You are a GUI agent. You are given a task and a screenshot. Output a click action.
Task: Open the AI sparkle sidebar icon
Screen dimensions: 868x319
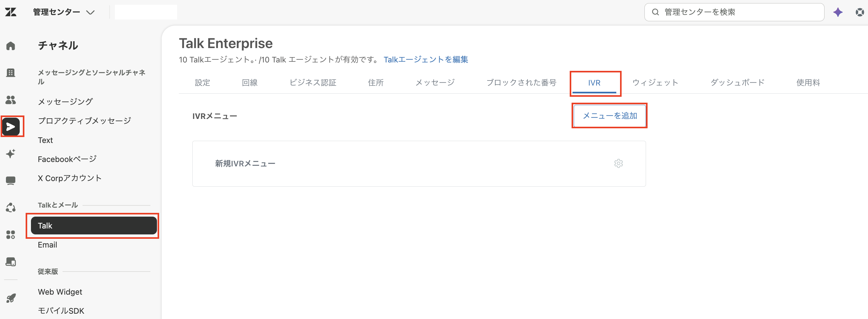[x=11, y=154]
